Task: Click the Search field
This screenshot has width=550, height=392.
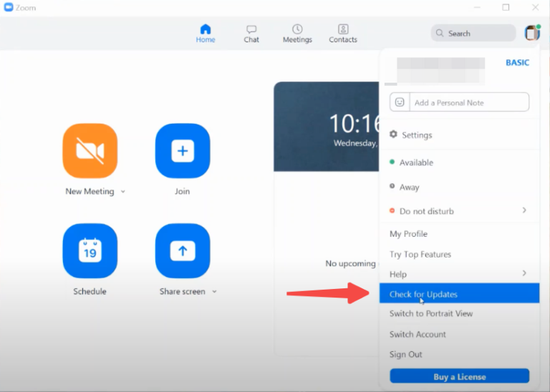Action: (473, 34)
